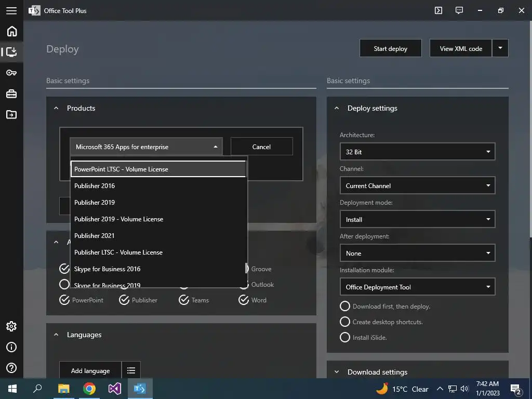
Task: Open File Explorer from taskbar
Action: (x=63, y=389)
